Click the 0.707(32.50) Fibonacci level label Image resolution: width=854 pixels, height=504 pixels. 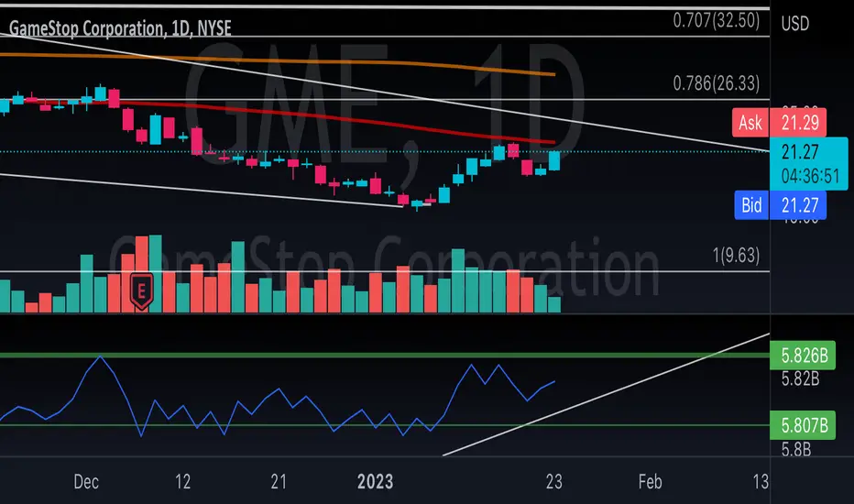[x=717, y=21]
